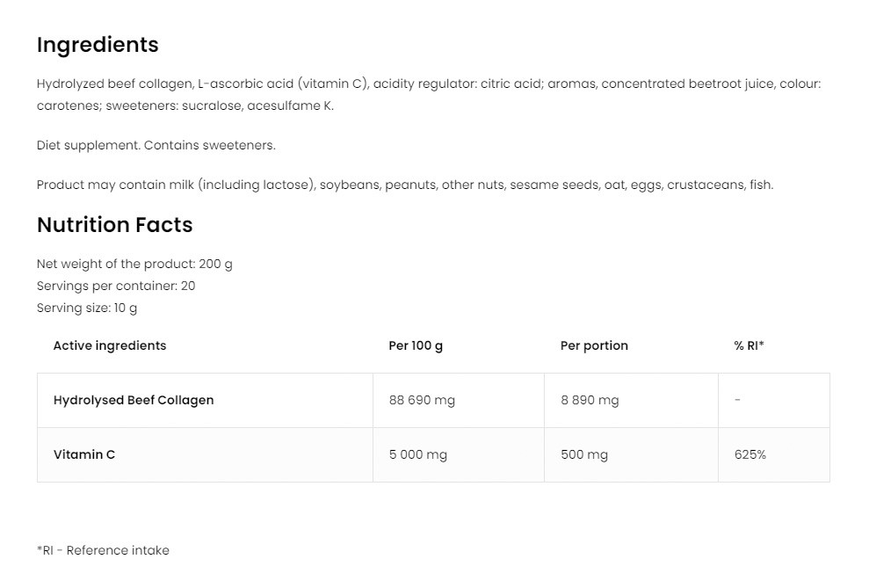Select the Active ingredients column header
Viewport: 869px width, 588px height.
tap(110, 345)
